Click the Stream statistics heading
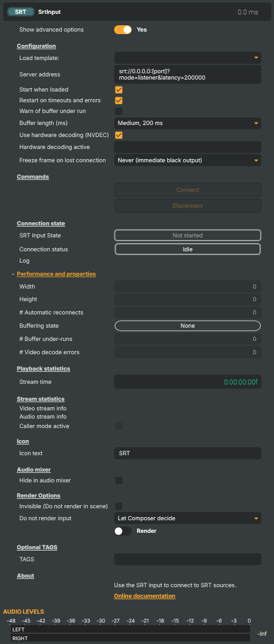This screenshot has width=274, height=644. [x=40, y=399]
